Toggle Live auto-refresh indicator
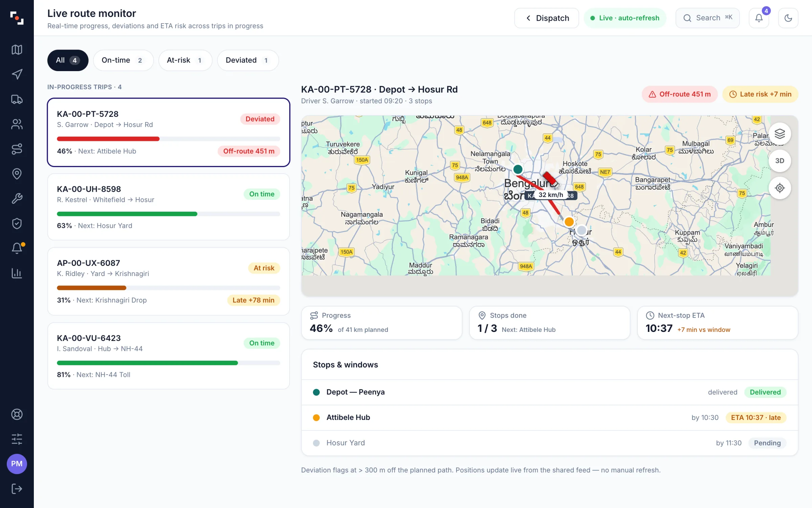The width and height of the screenshot is (812, 508). pyautogui.click(x=625, y=18)
